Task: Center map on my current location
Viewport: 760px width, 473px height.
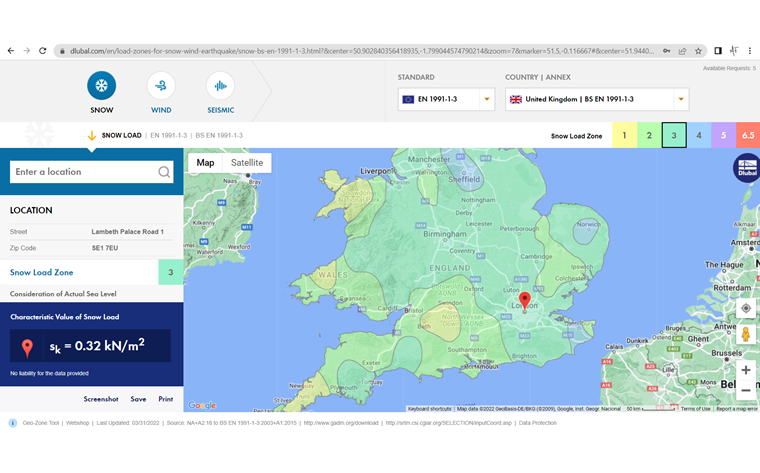Action: point(745,308)
